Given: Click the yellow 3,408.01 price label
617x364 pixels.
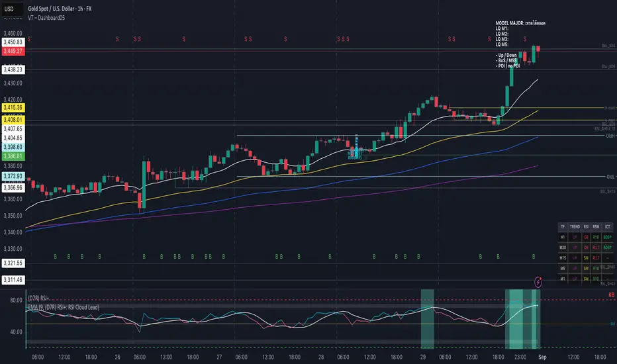Looking at the screenshot, I should [x=13, y=120].
